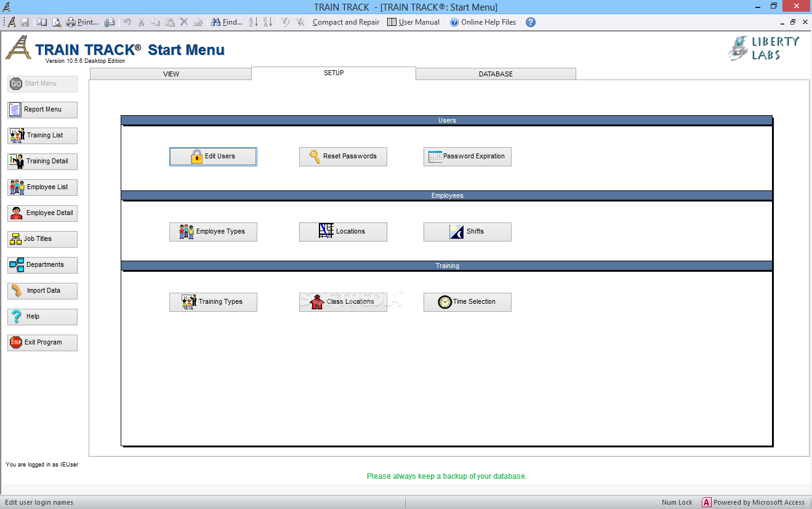Switch to the VIEW tab
The image size is (812, 509).
171,74
